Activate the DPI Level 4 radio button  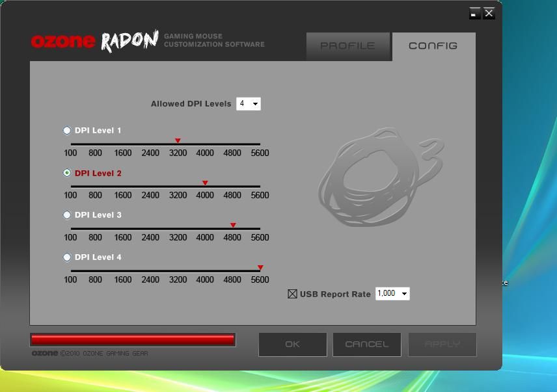[x=67, y=257]
